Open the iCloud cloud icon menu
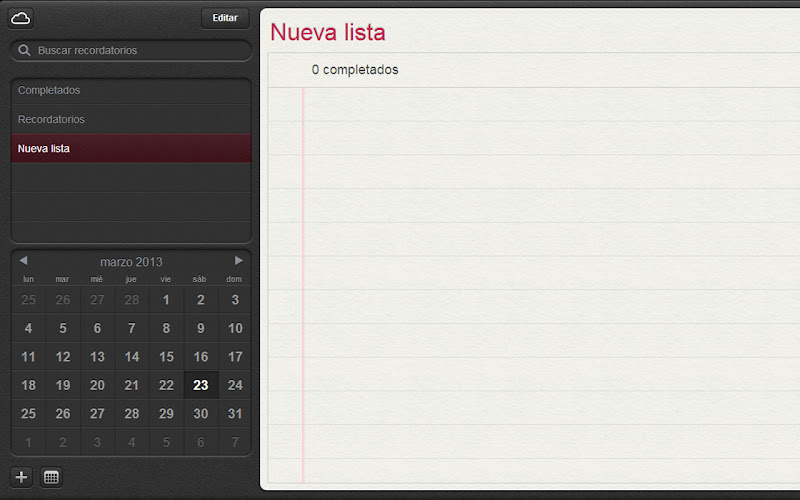 click(20, 18)
